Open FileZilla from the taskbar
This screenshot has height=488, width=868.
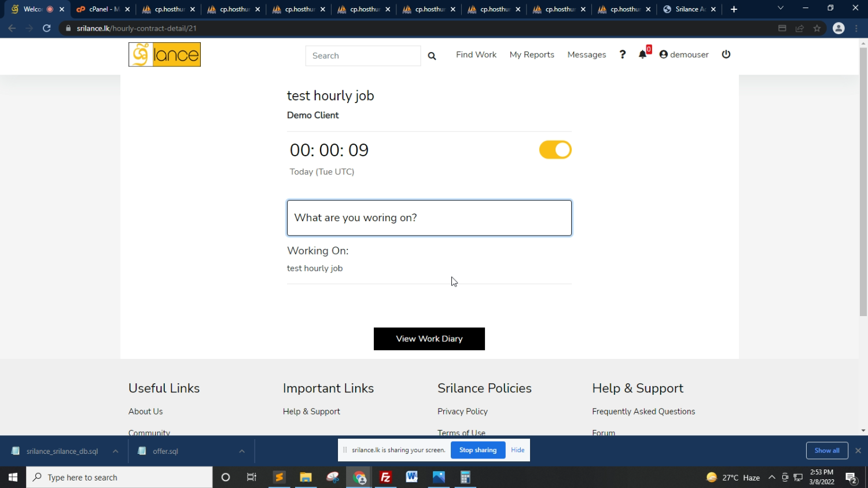[x=385, y=478]
